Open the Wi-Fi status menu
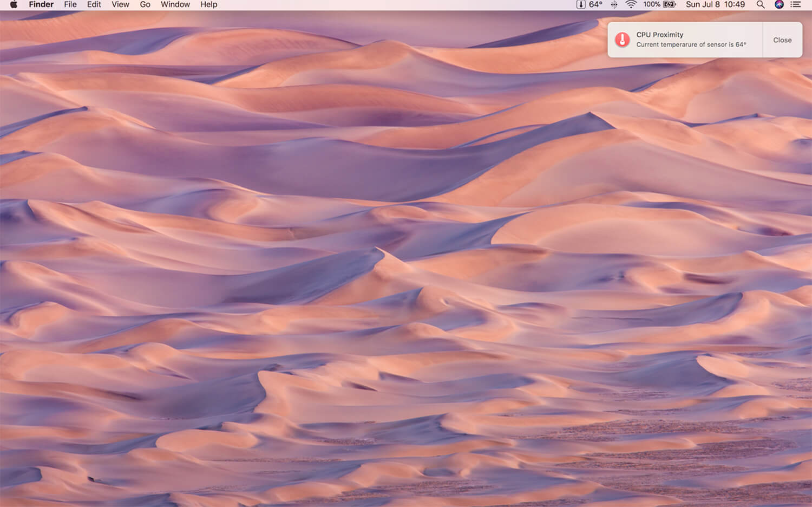 (631, 4)
